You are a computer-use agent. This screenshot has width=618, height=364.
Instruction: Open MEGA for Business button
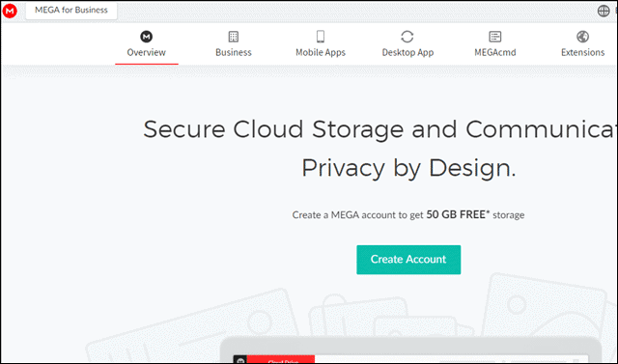click(x=71, y=10)
